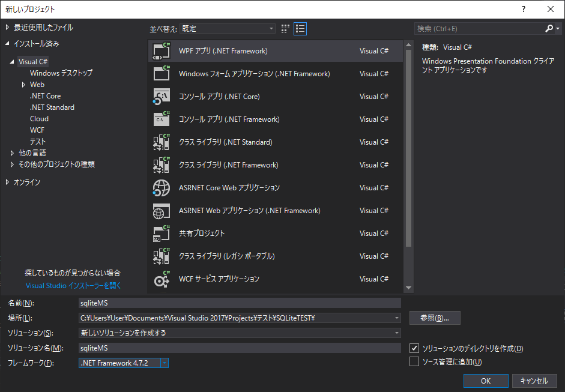This screenshot has width=565, height=392.
Task: Uncheck ソリューションのディレクトリを作成 checkbox
Action: tap(414, 348)
